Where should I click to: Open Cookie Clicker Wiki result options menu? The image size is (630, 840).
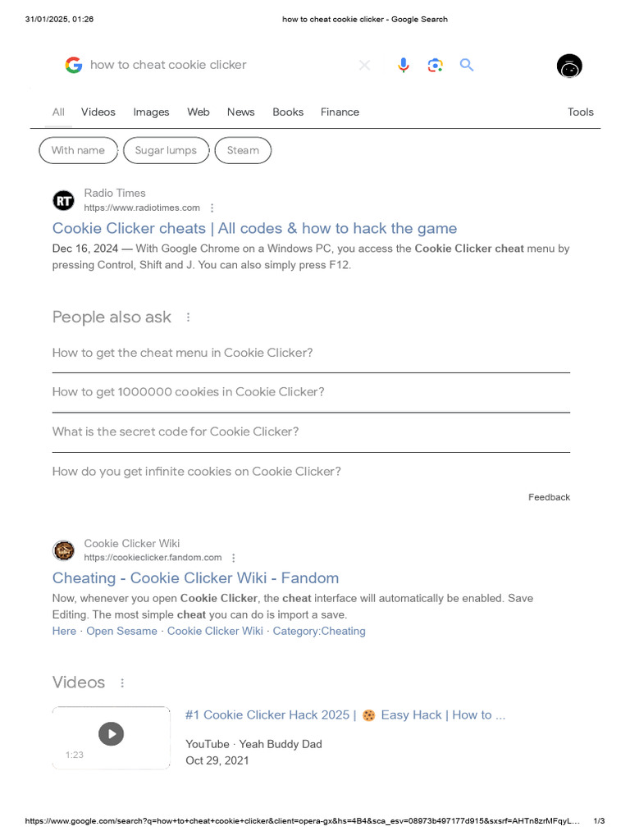tap(235, 558)
